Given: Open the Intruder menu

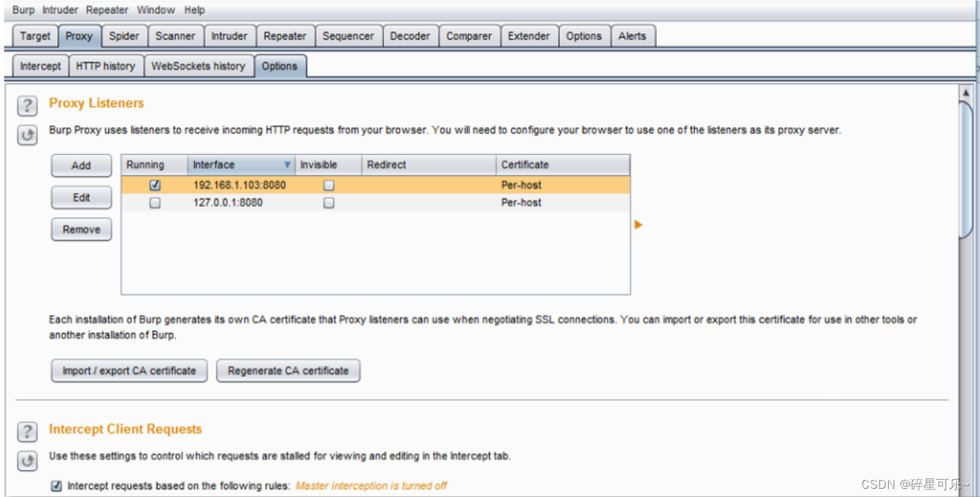Looking at the screenshot, I should [x=60, y=10].
